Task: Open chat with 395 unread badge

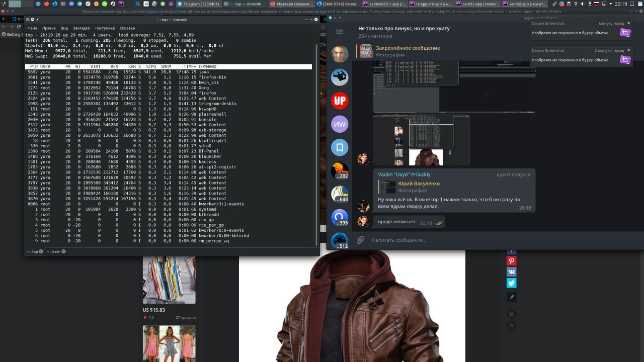Action: (340, 218)
